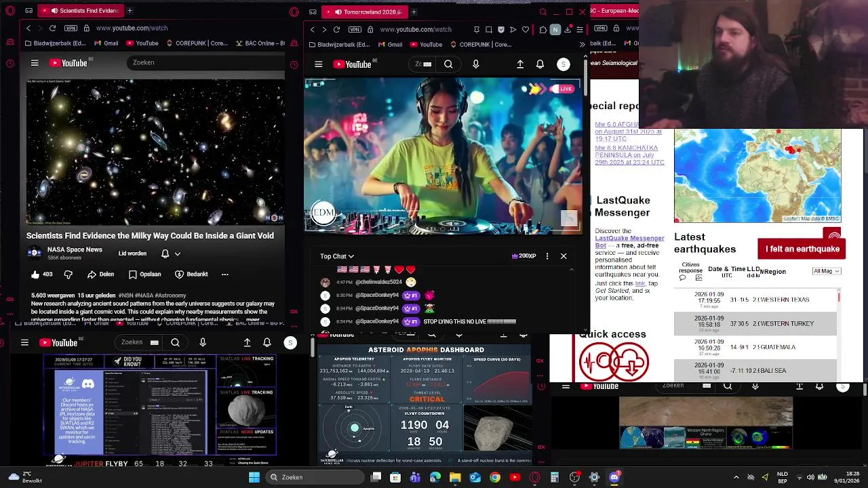This screenshot has height=488, width=868.
Task: Click the 200XP chat points badge
Action: (524, 256)
